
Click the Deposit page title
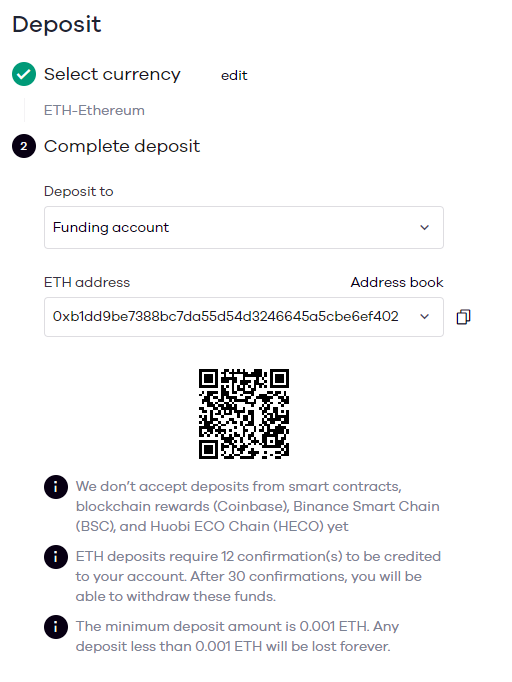pos(57,25)
